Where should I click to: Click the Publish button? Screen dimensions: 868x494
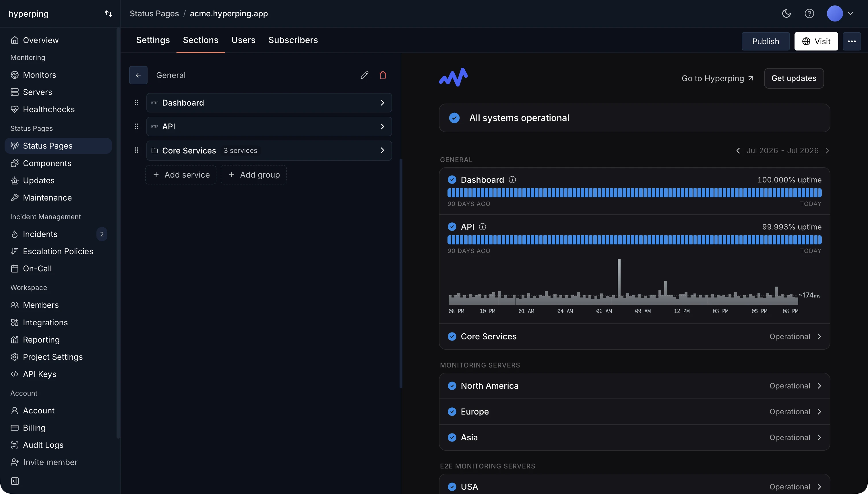766,41
